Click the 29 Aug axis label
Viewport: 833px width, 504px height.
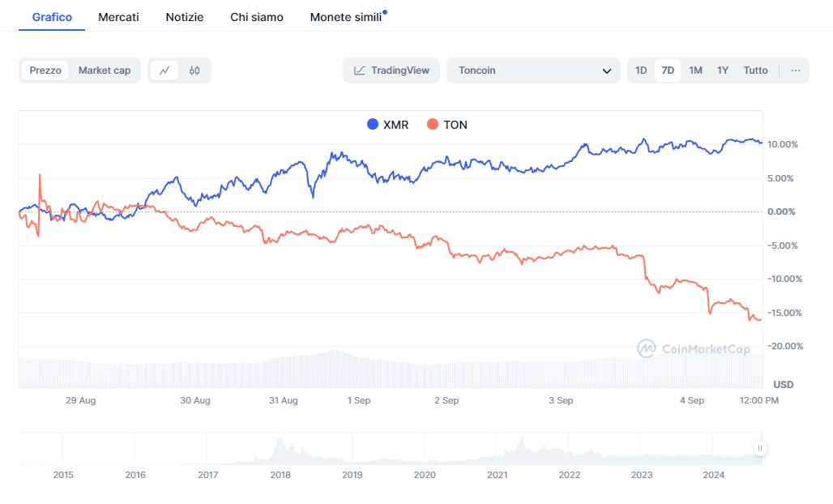tap(81, 400)
